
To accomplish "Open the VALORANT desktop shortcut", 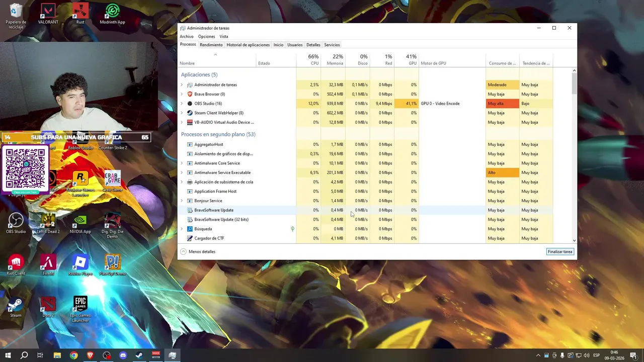I will point(48,14).
